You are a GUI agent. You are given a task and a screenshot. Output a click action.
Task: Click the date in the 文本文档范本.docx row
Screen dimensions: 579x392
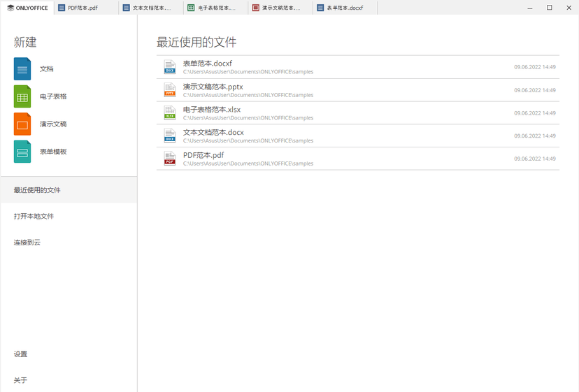point(535,136)
